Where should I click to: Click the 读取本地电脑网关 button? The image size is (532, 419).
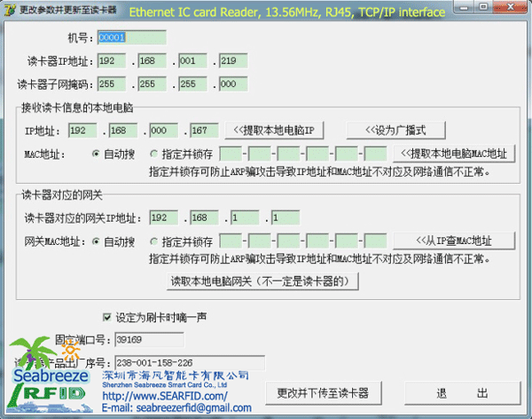(264, 281)
